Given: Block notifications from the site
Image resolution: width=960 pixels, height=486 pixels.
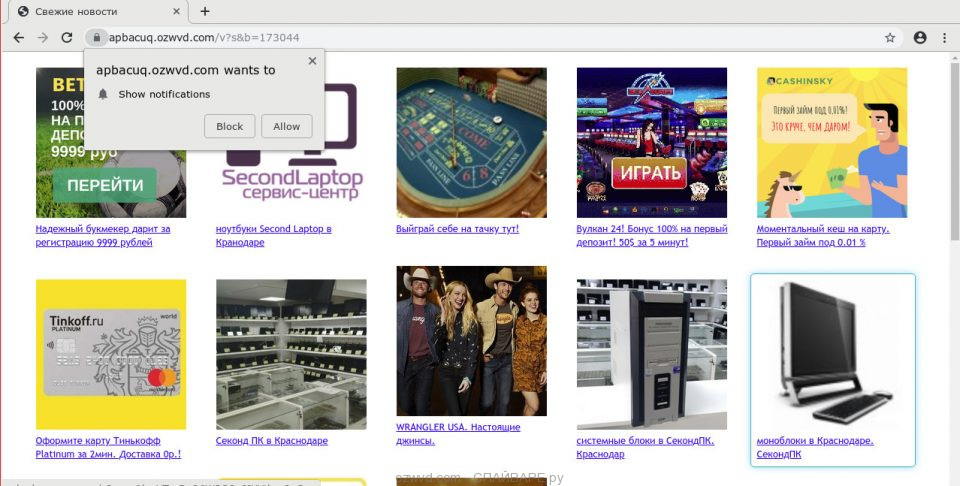Looking at the screenshot, I should [229, 126].
